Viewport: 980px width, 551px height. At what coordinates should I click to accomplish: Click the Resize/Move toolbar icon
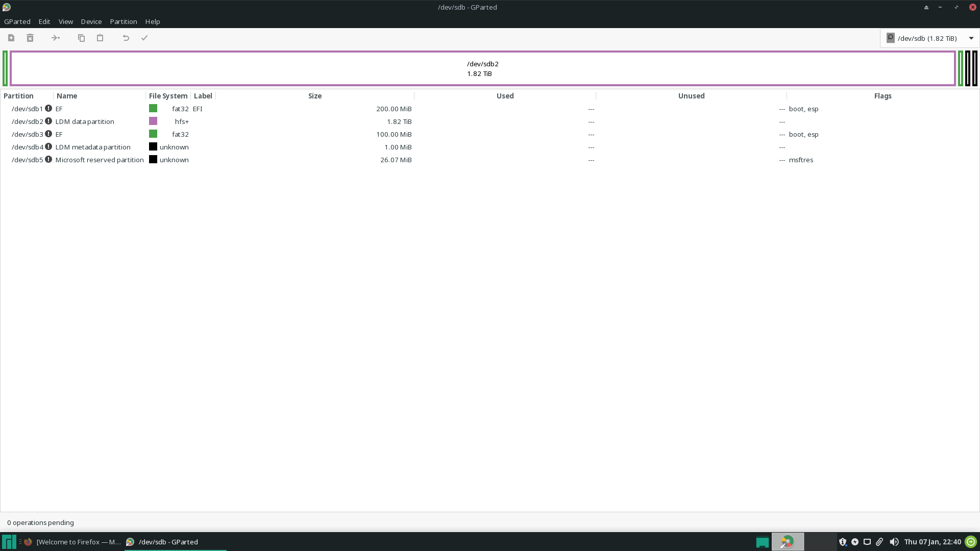coord(56,38)
